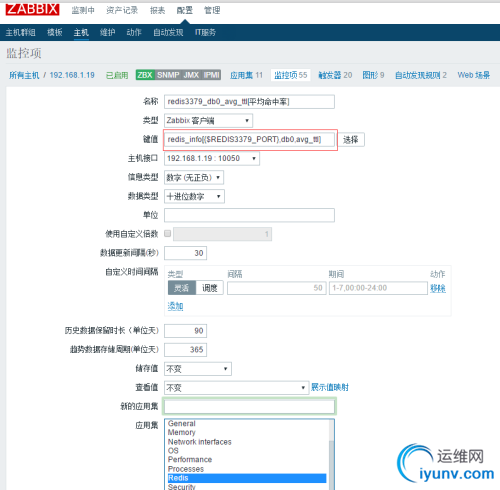Click the JMX availability badge
500x490 pixels.
[x=191, y=75]
